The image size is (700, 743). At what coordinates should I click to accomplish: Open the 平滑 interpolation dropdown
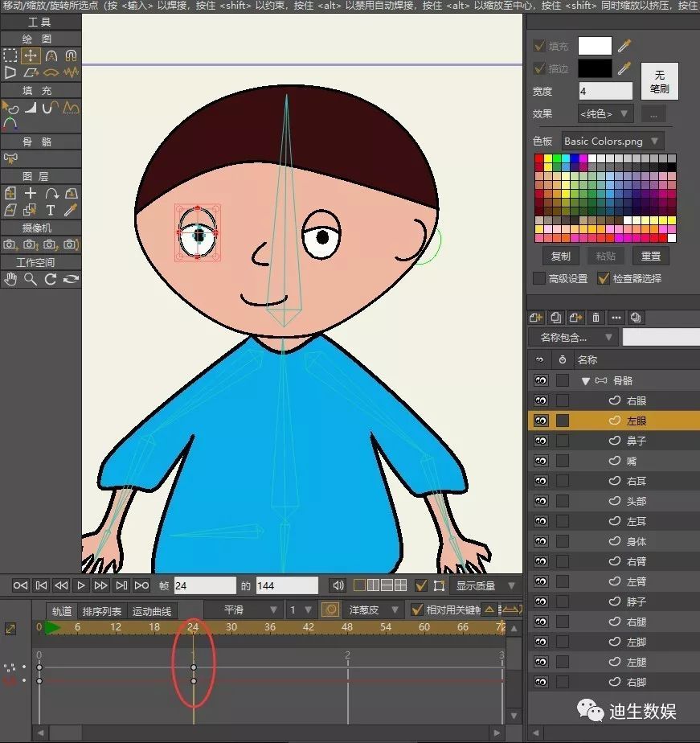[x=242, y=610]
